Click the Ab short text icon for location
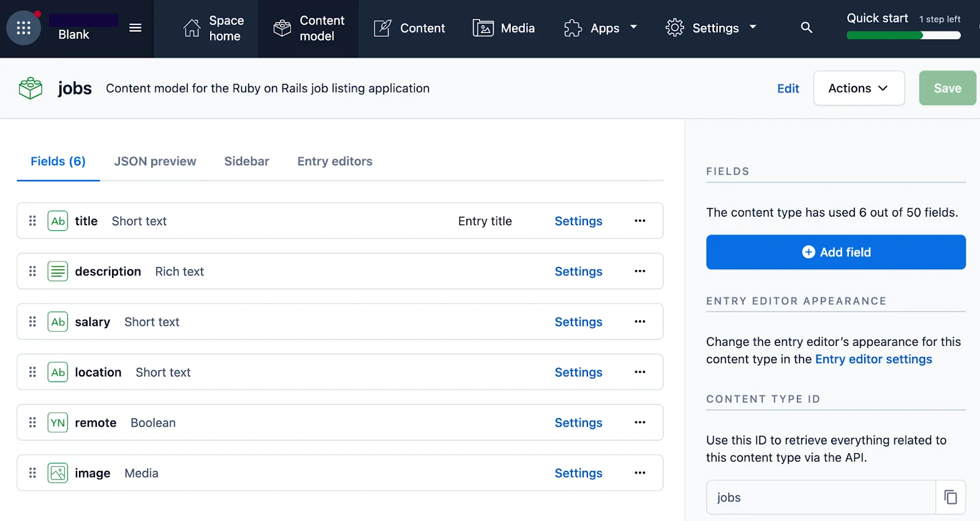Image resolution: width=980 pixels, height=521 pixels. (58, 372)
